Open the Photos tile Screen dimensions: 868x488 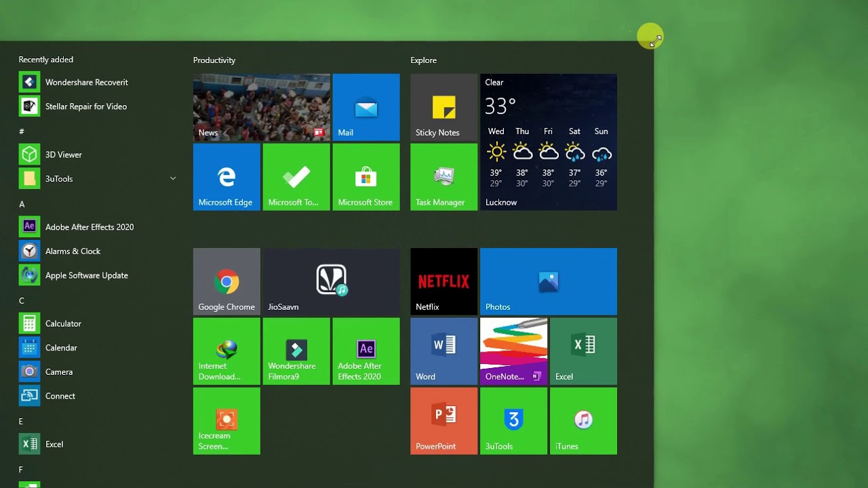click(x=549, y=281)
